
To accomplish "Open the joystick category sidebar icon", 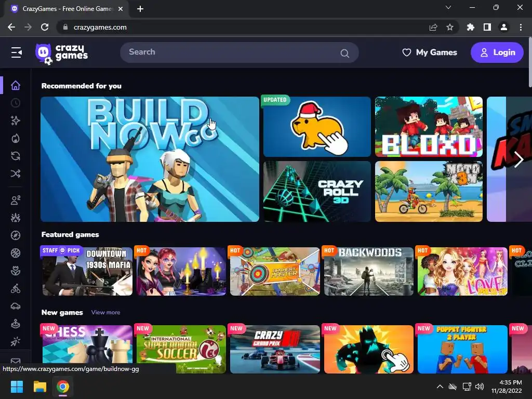I will pos(16,324).
